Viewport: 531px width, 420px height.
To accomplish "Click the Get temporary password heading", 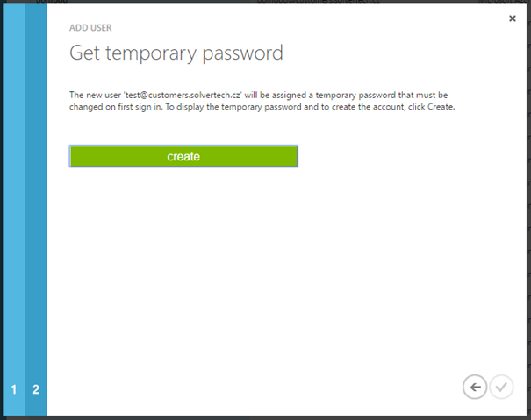I will click(x=176, y=53).
